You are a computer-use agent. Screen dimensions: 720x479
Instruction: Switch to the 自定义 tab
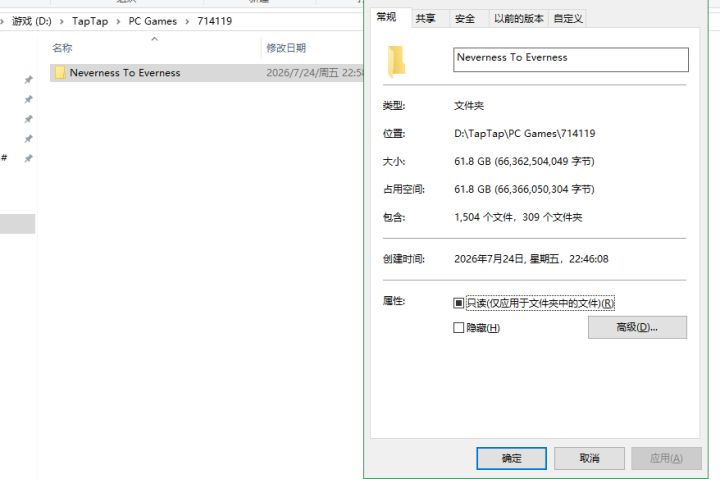pos(568,19)
